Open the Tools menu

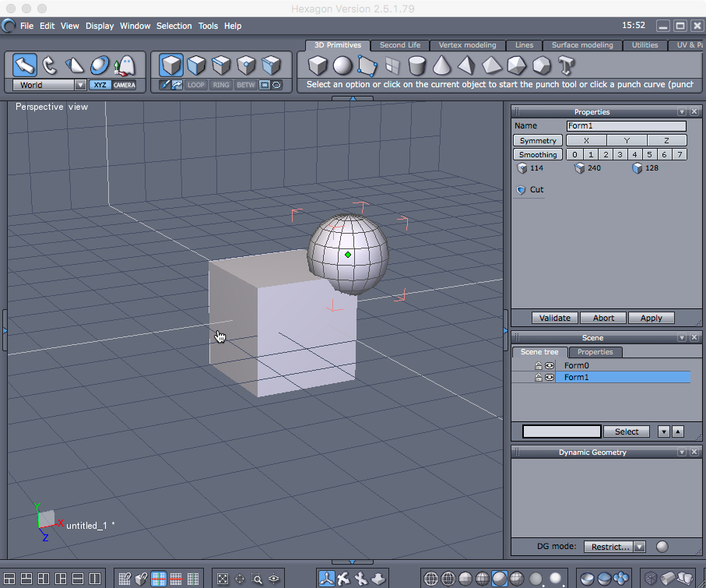point(208,26)
